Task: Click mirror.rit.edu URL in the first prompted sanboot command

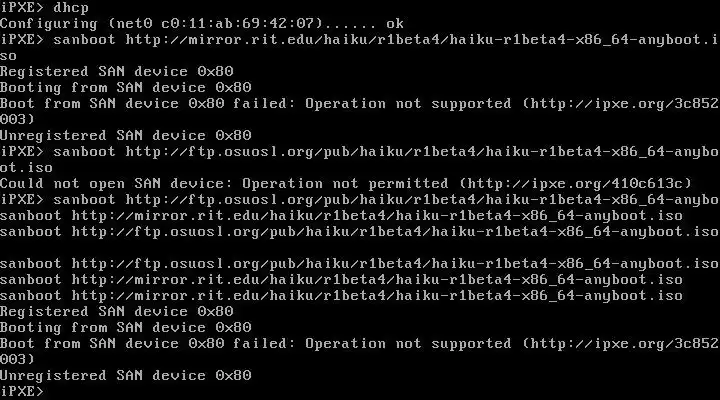Action: point(421,40)
